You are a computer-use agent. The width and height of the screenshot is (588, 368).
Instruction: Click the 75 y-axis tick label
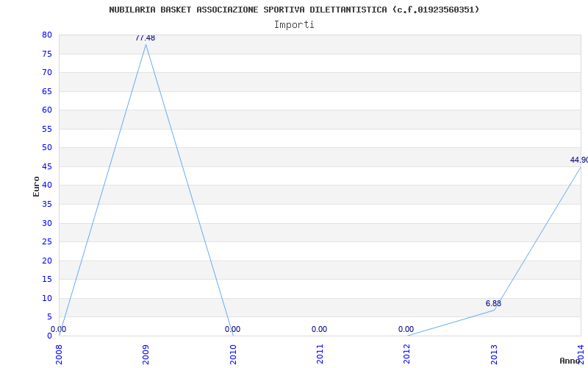[47, 54]
